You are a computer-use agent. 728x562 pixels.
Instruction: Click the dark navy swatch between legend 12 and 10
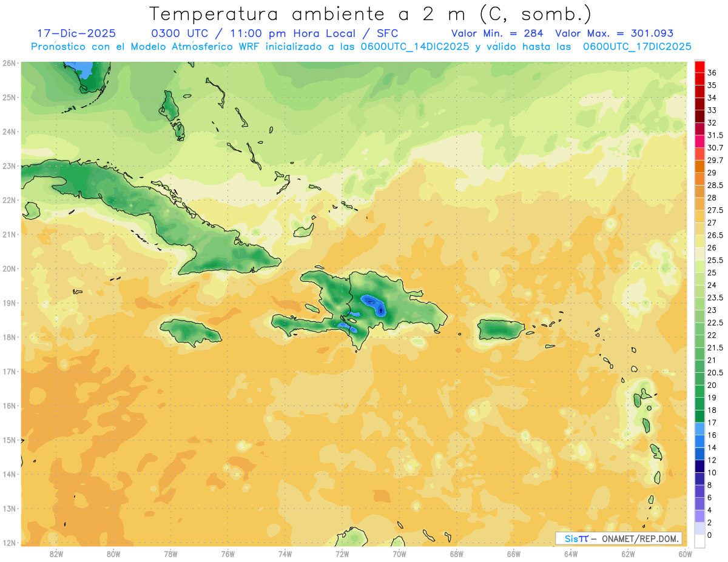tap(699, 466)
